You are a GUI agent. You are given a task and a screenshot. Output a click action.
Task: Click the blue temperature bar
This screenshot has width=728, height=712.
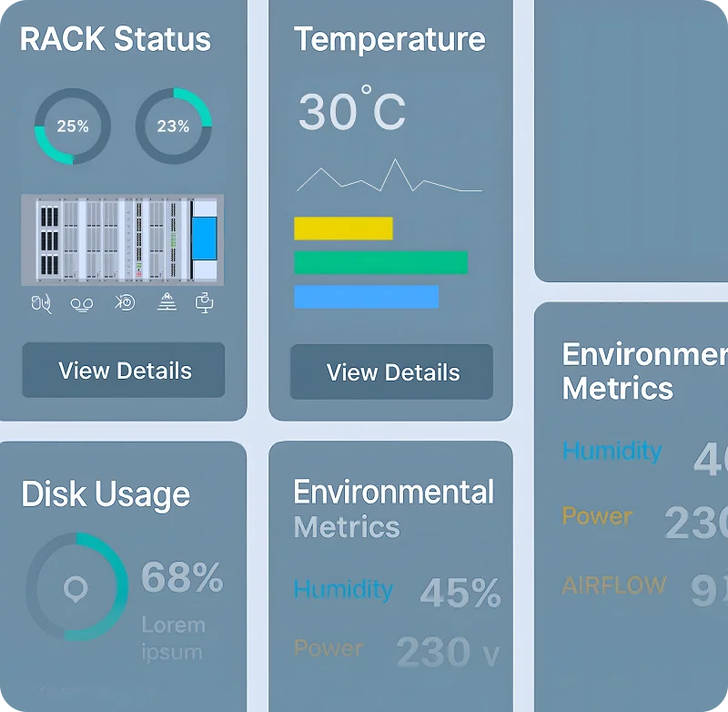pos(366,297)
